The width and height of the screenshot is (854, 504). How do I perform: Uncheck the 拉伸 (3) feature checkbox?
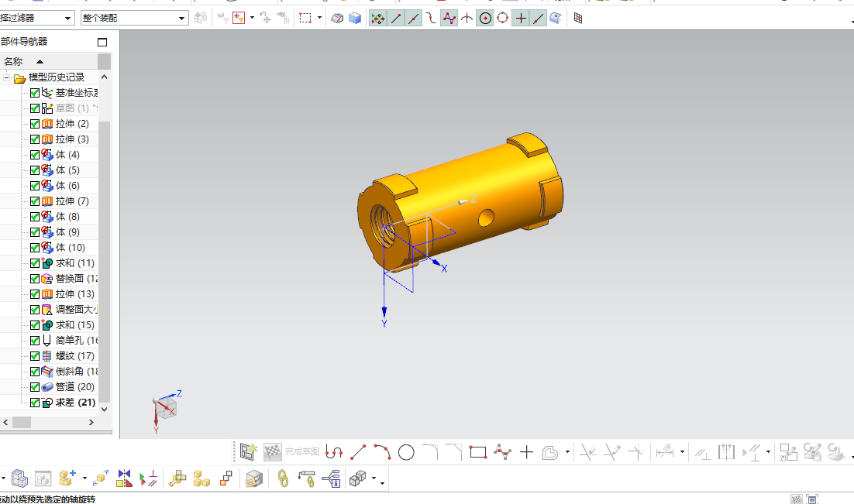coord(35,139)
